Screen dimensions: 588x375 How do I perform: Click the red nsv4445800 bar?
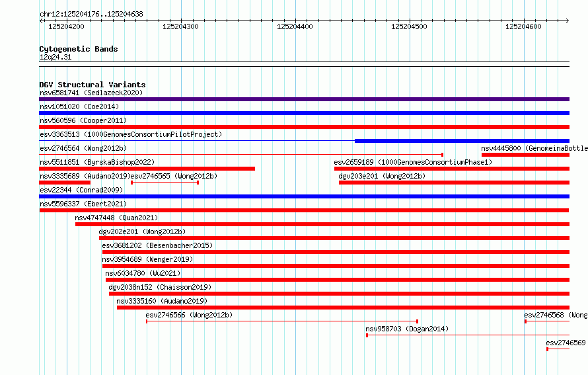tap(525, 155)
